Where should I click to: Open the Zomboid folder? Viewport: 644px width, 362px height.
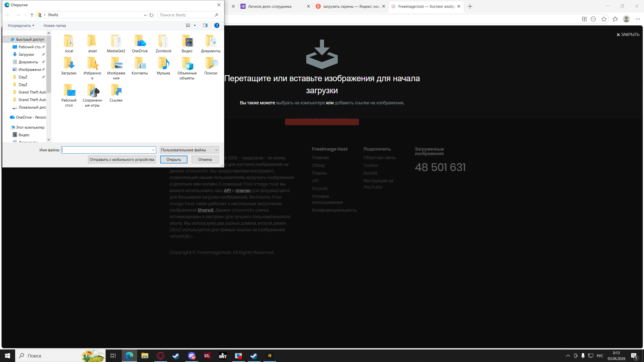pos(163,44)
